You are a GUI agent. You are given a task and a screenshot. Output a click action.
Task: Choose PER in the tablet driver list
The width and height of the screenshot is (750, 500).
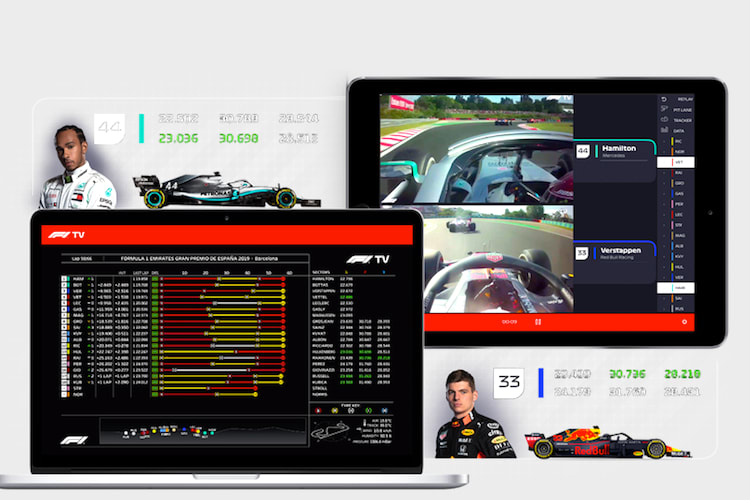tap(676, 204)
